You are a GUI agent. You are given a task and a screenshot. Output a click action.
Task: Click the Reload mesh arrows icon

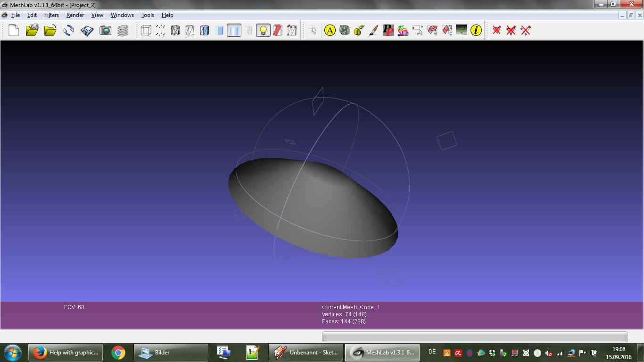pos(69,31)
